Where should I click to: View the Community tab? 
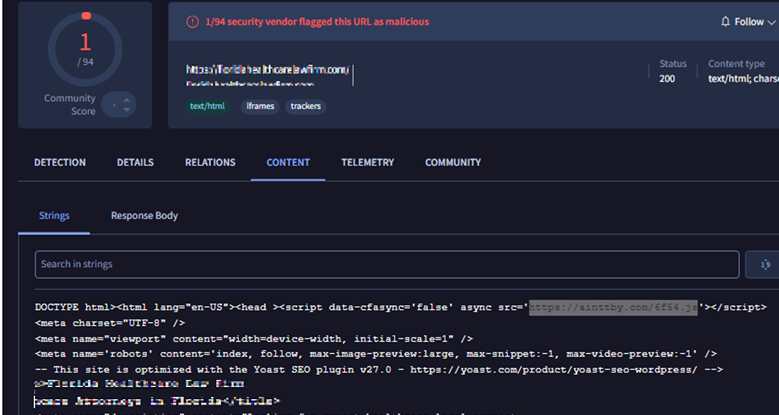453,162
